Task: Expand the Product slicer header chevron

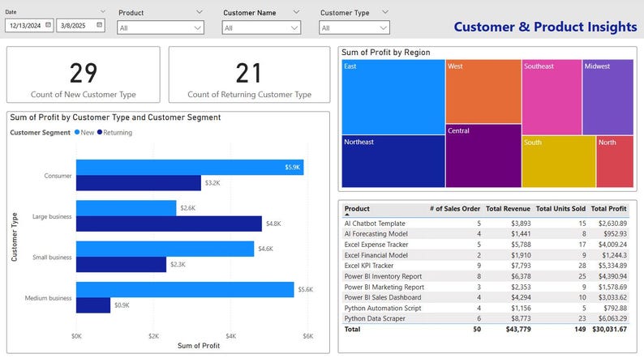Action: pos(200,12)
